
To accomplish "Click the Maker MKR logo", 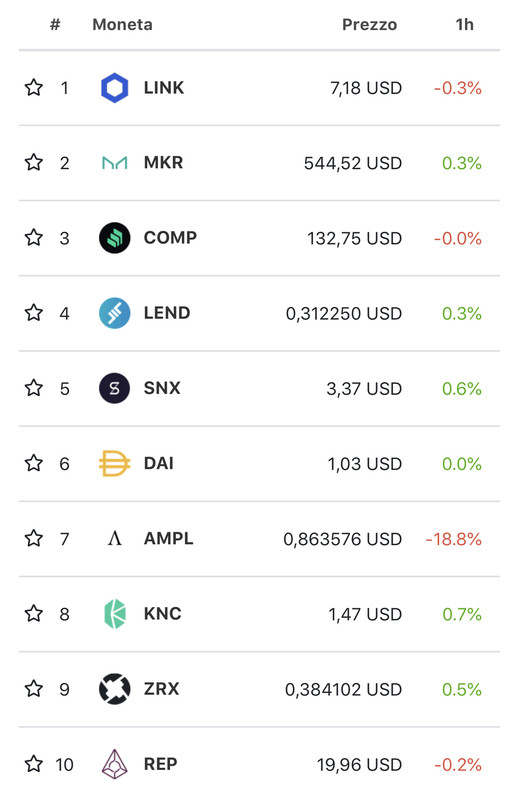I will [114, 163].
